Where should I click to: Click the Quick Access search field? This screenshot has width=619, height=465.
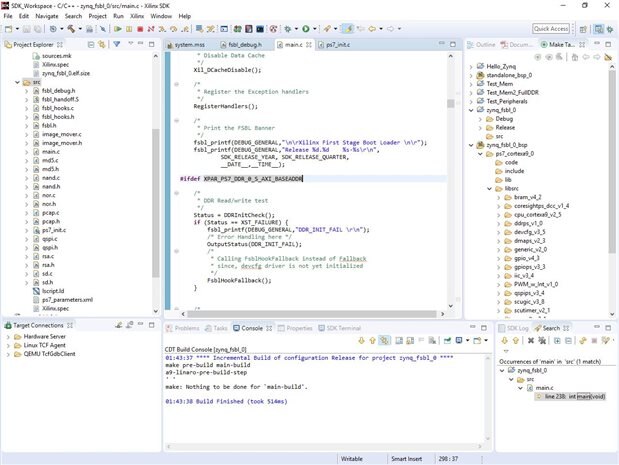(x=553, y=29)
